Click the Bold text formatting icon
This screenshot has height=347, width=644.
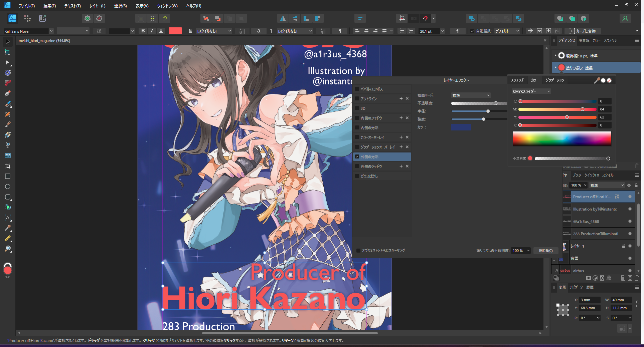(143, 31)
